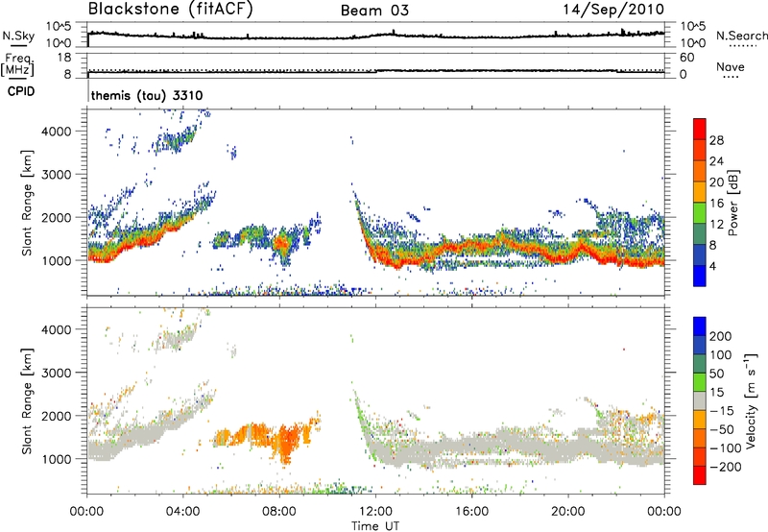This screenshot has height=532, width=768.
Task: Click the power panel Slant Range [km] label
Action: pyautogui.click(x=27, y=203)
